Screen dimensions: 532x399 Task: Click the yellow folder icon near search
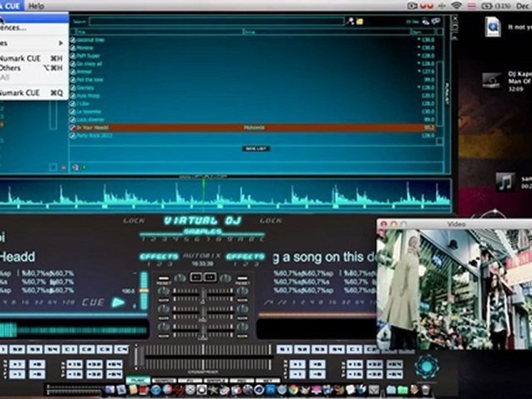tap(360, 22)
